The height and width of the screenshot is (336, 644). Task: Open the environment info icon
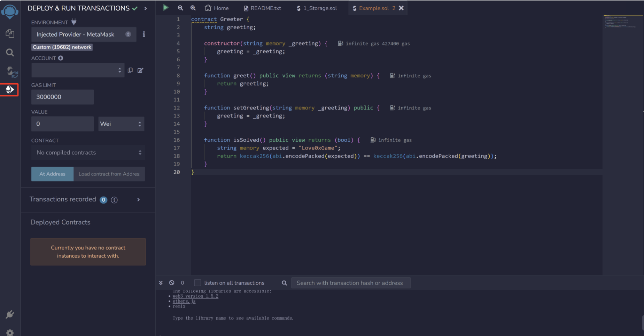144,34
